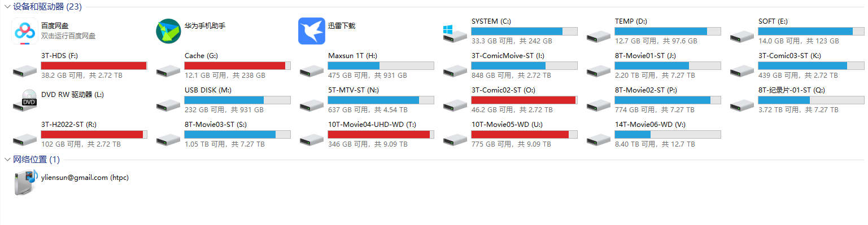The height and width of the screenshot is (225, 868).
Task: Click the Maxsun 1T (H:) usage bar
Action: [x=381, y=65]
